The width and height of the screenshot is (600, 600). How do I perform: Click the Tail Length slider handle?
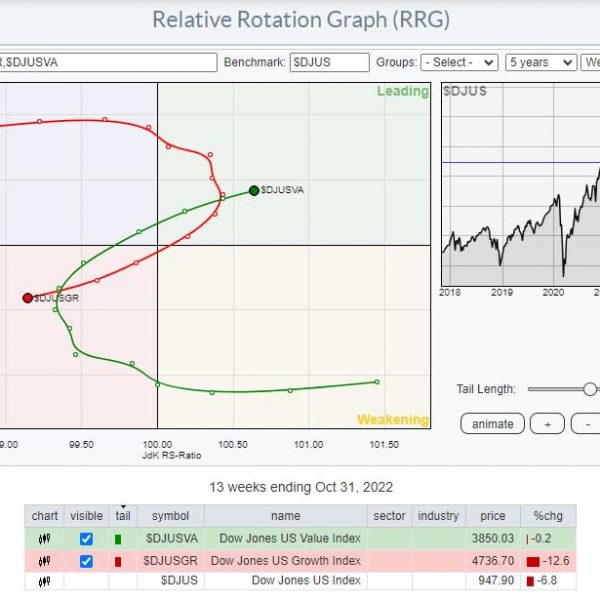pos(590,389)
